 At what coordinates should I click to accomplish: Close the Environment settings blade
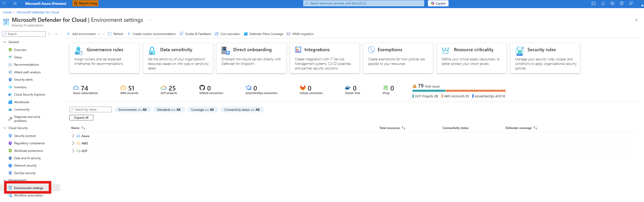coord(636,20)
